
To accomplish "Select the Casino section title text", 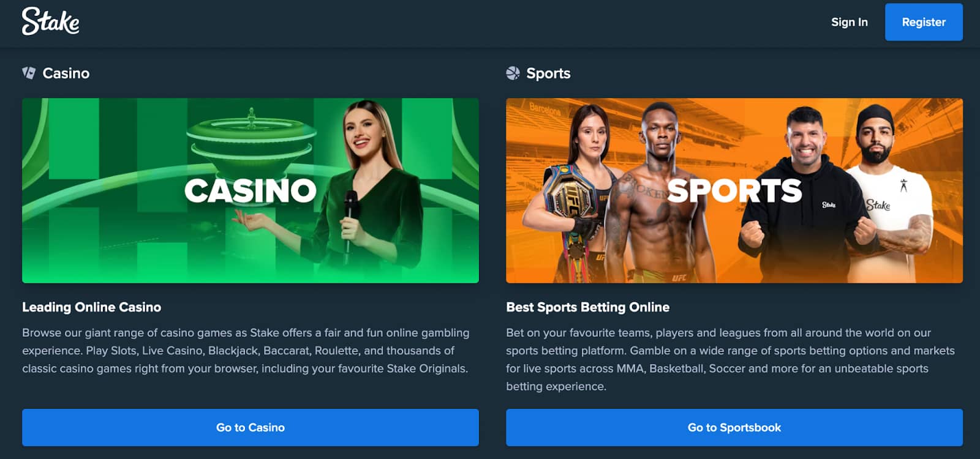I will [x=66, y=73].
